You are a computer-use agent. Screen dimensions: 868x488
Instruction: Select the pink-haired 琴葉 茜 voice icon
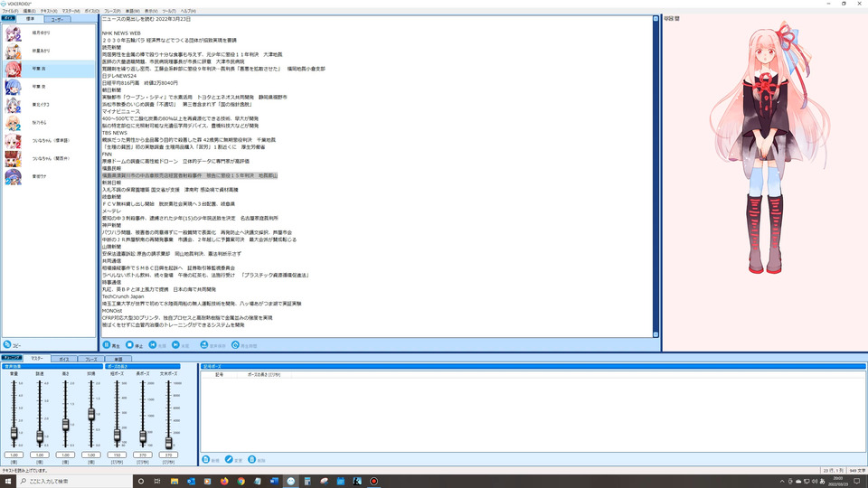(x=13, y=70)
